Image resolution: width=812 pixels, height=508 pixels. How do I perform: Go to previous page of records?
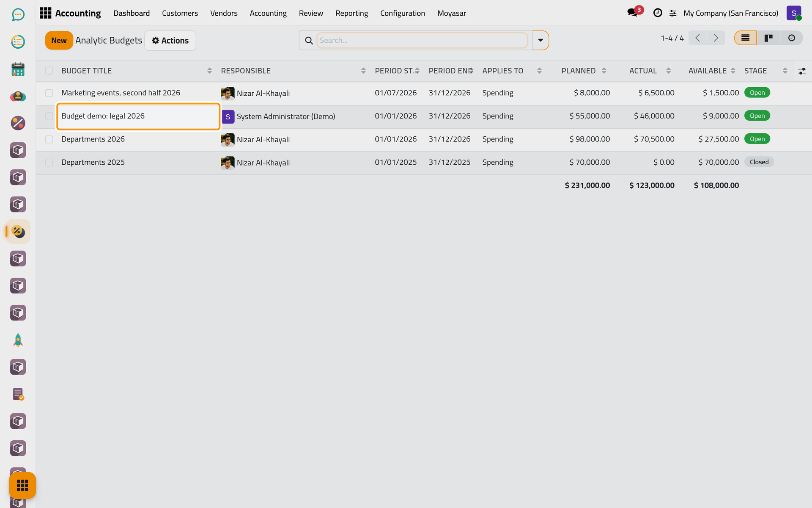[x=697, y=38]
